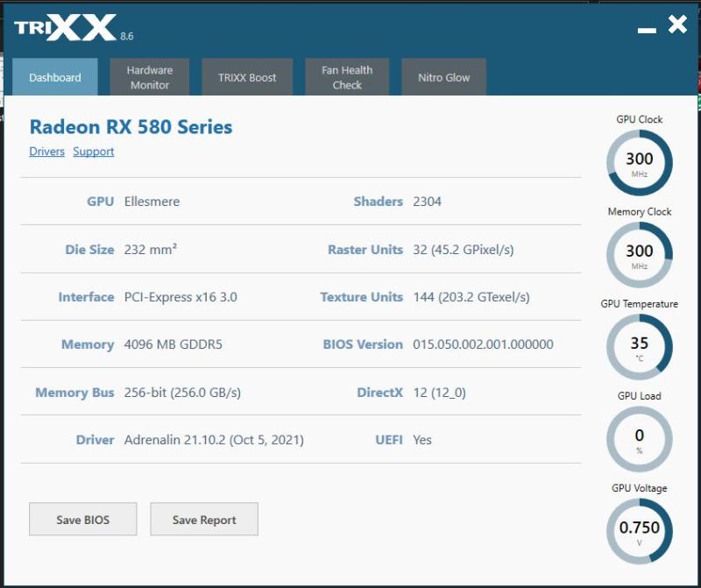This screenshot has height=588, width=701.
Task: Select the BIOS version number 015.050.002.001.000000
Action: pos(484,344)
